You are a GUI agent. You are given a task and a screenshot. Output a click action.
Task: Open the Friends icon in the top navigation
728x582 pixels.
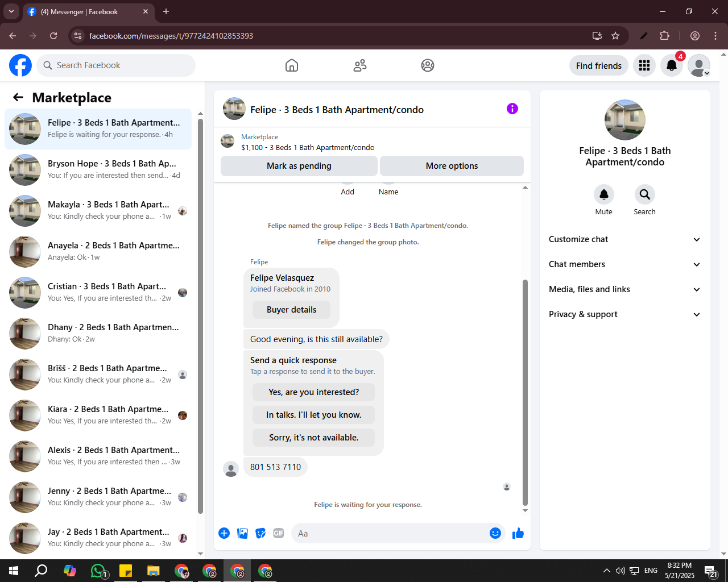click(x=360, y=65)
